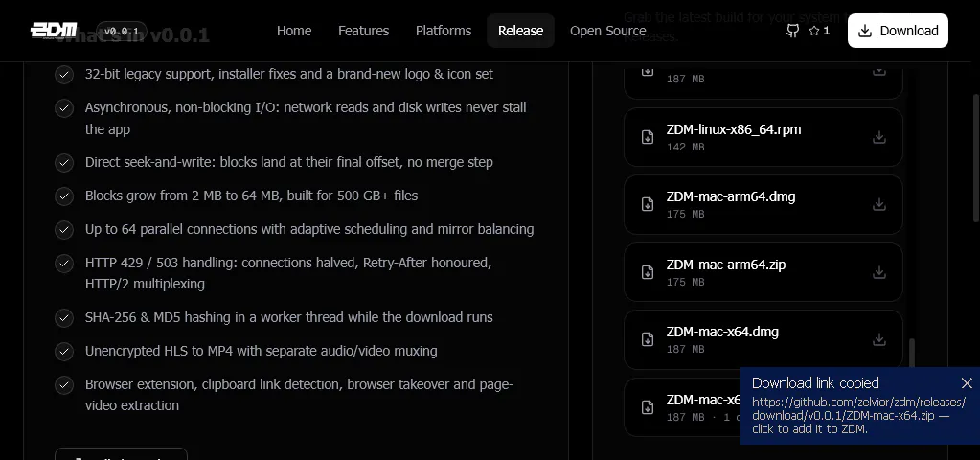Go to the Home nav item
Screen dimensions: 980x460
pyautogui.click(x=294, y=31)
